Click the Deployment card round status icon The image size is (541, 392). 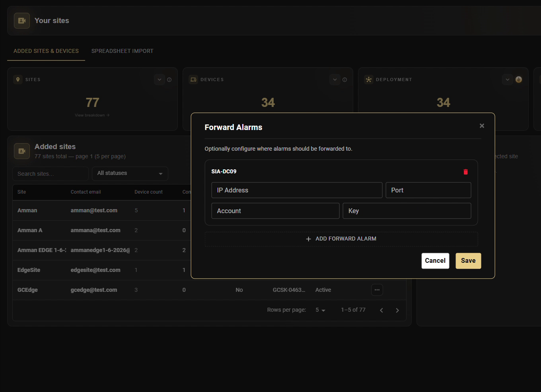click(x=519, y=80)
